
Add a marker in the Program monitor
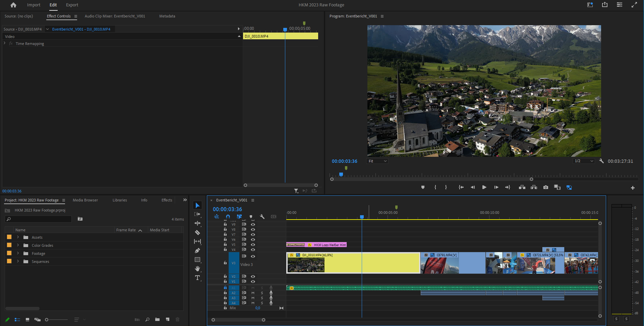pos(423,187)
